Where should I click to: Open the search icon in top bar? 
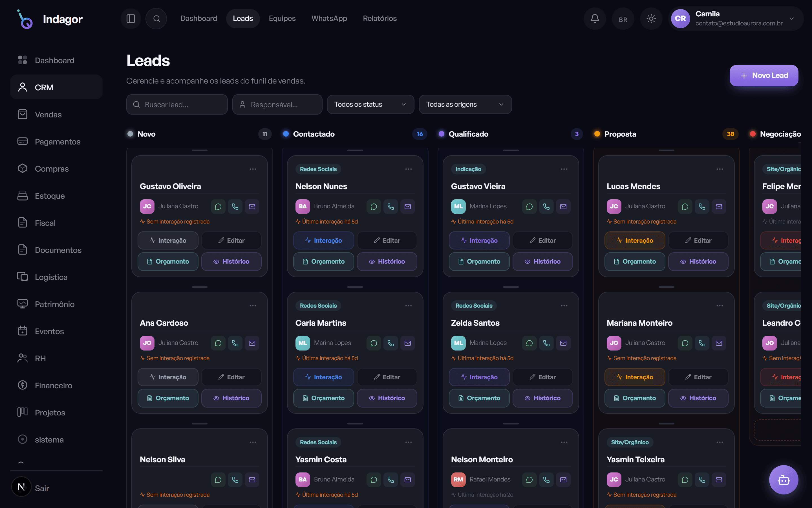click(156, 18)
